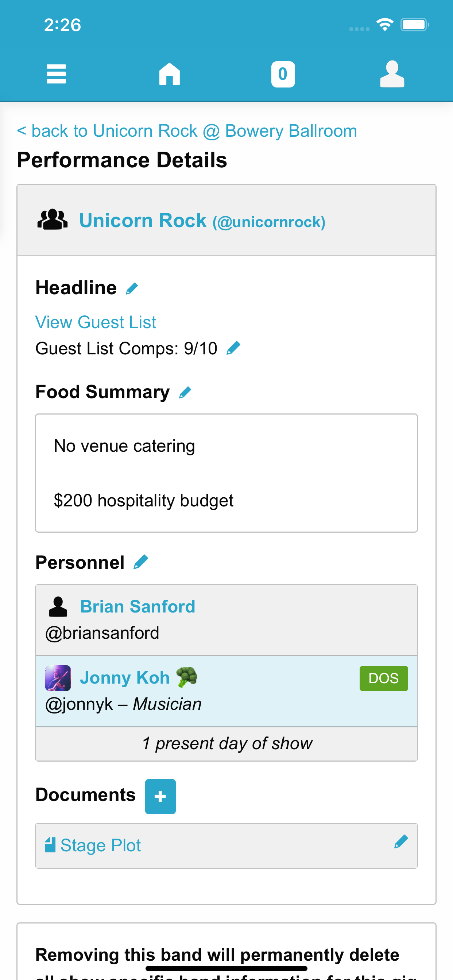The image size is (453, 980).
Task: Edit the Stage Plot document pencil
Action: 401,842
